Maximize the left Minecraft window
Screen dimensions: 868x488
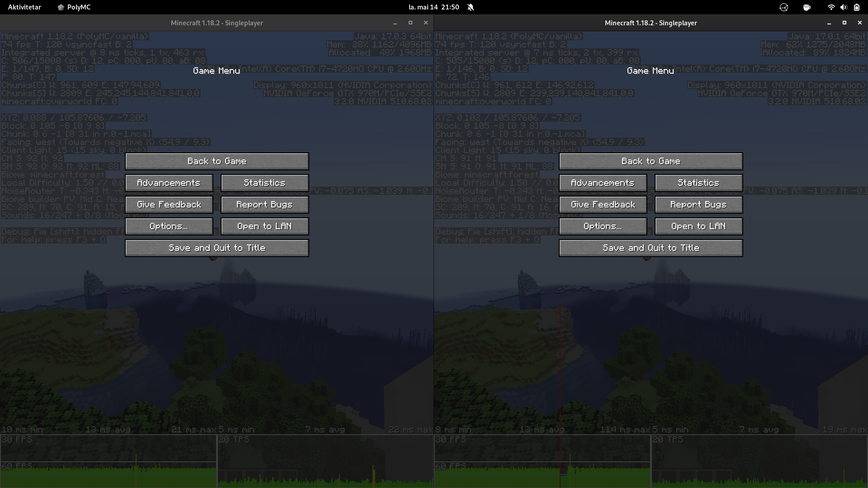(410, 23)
